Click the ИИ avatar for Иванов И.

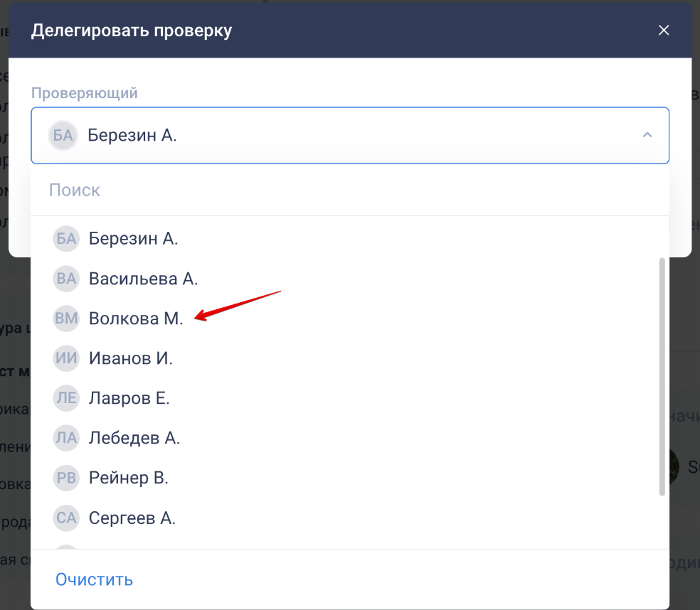pyautogui.click(x=66, y=358)
